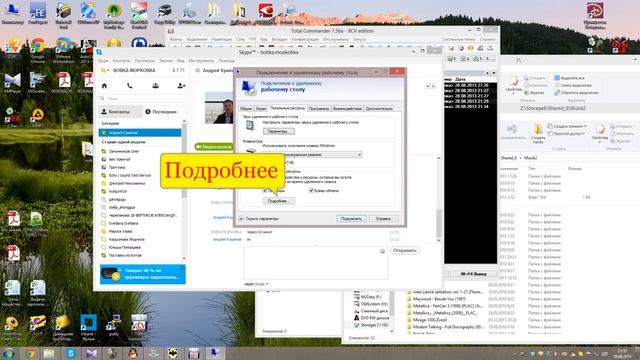
Task: Open Skype Контакты tab in sidebar
Action: coord(120,111)
